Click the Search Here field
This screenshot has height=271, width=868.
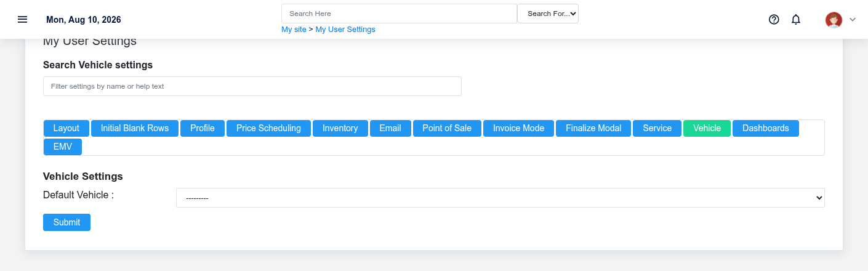pos(399,14)
